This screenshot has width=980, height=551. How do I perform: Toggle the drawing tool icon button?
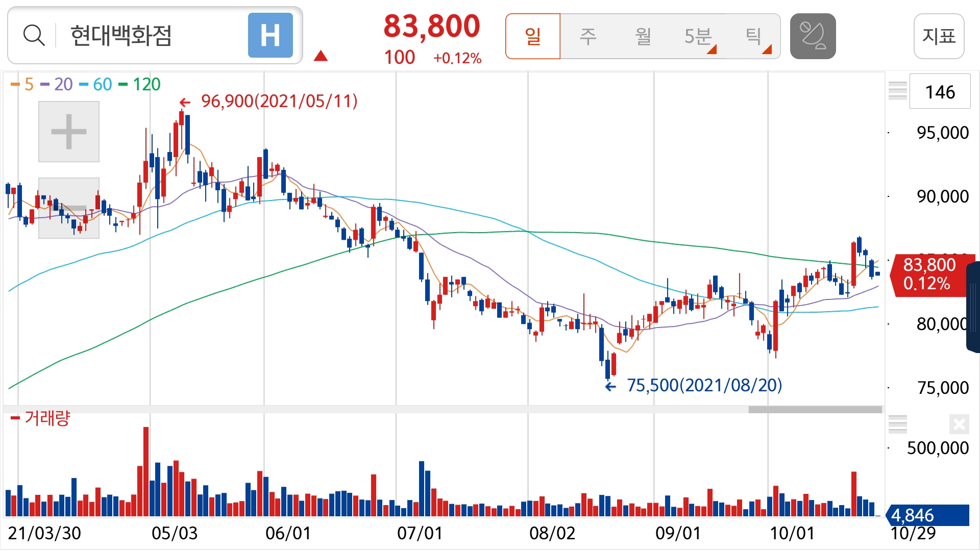point(813,36)
